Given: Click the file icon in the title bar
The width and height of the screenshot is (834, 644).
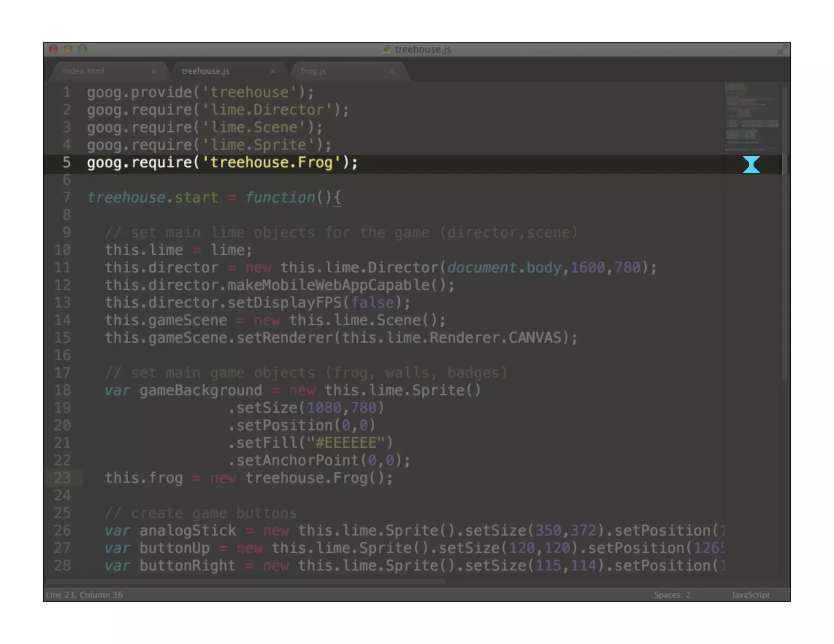Looking at the screenshot, I should click(x=386, y=50).
